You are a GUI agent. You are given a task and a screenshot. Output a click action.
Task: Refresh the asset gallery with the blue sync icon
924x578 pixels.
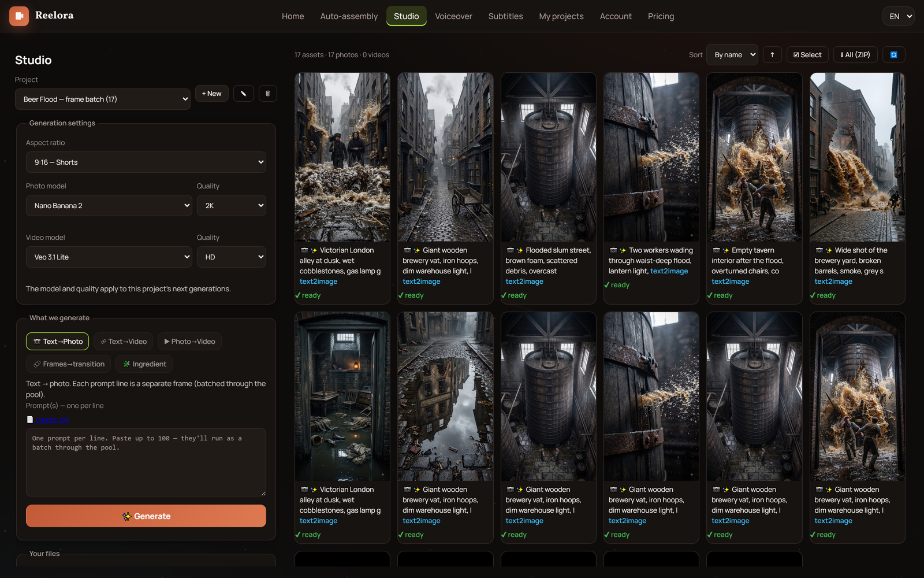[893, 55]
